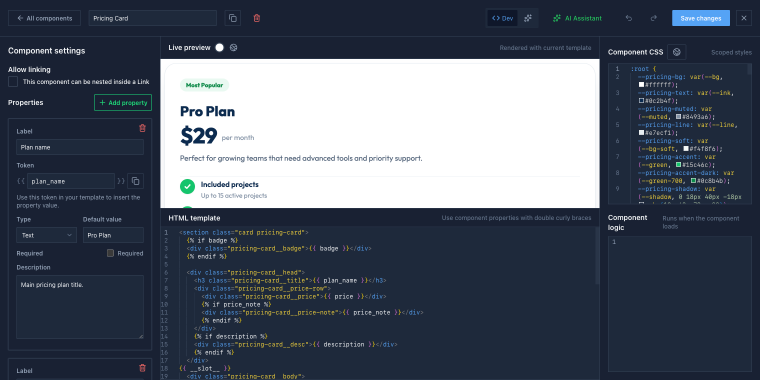The height and width of the screenshot is (380, 760).
Task: Click line 1 of HTML template code
Action: [x=243, y=232]
